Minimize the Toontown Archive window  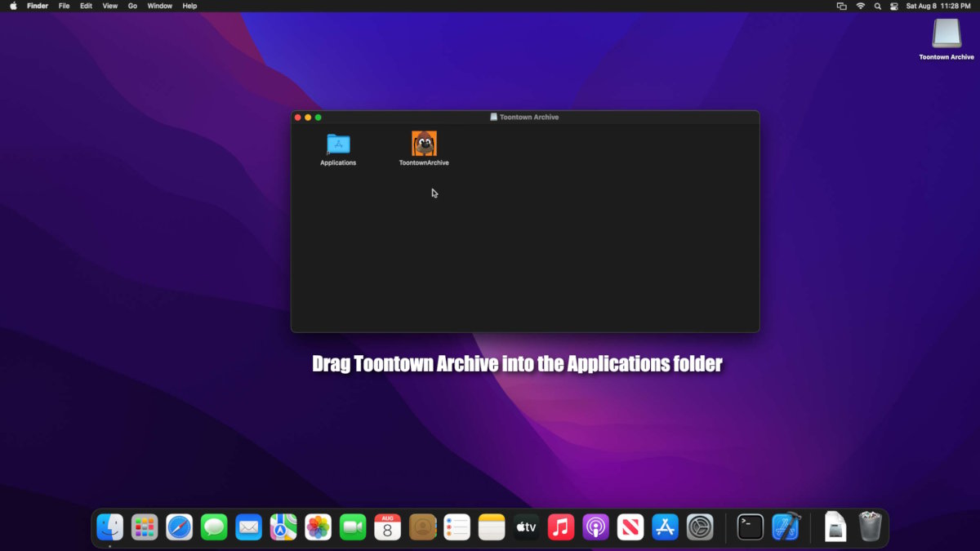[308, 118]
